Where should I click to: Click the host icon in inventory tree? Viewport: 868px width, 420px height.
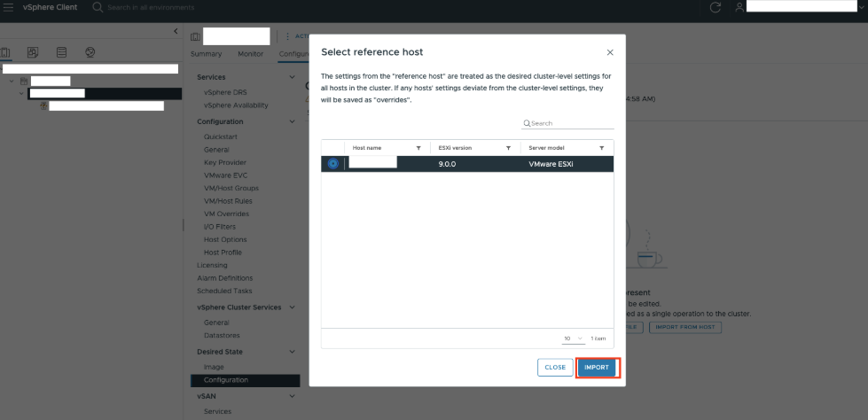(44, 105)
